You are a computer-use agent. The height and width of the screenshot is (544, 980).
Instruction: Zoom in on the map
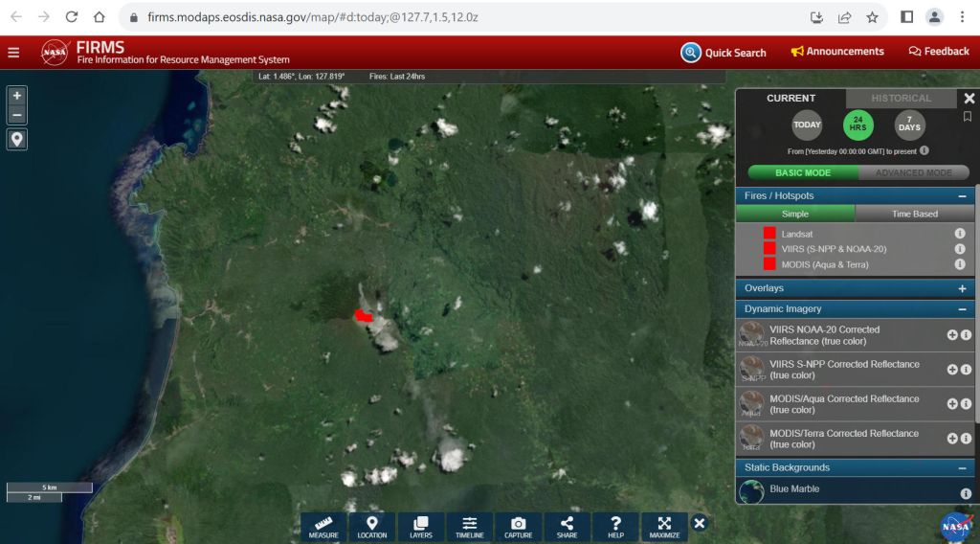pos(17,96)
